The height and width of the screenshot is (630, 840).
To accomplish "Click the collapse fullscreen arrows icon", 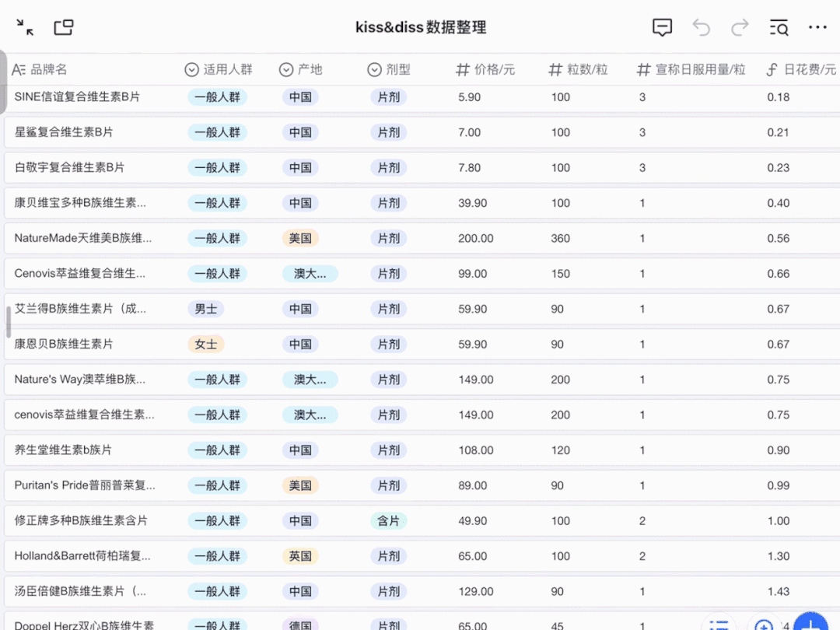I will click(x=25, y=28).
